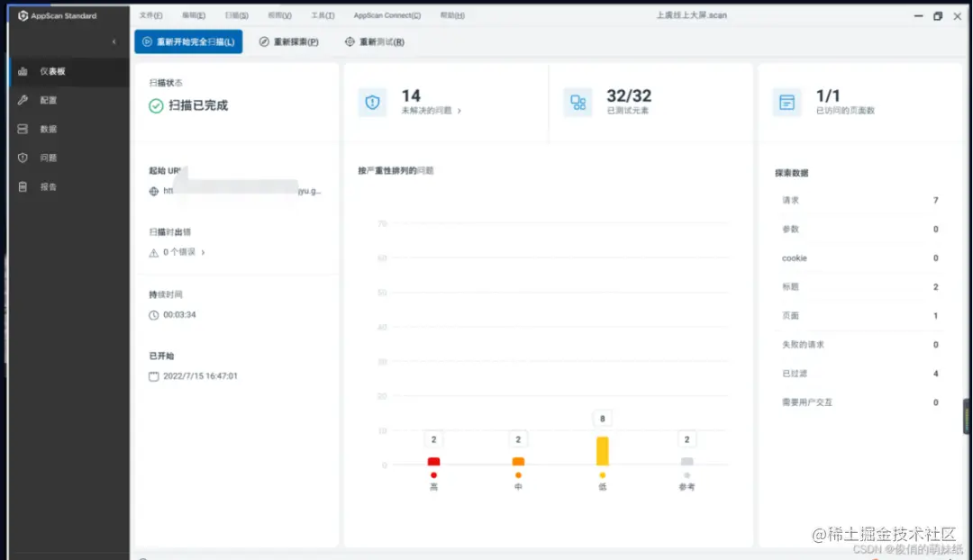
Task: Open the 文件(F) menu
Action: (150, 15)
